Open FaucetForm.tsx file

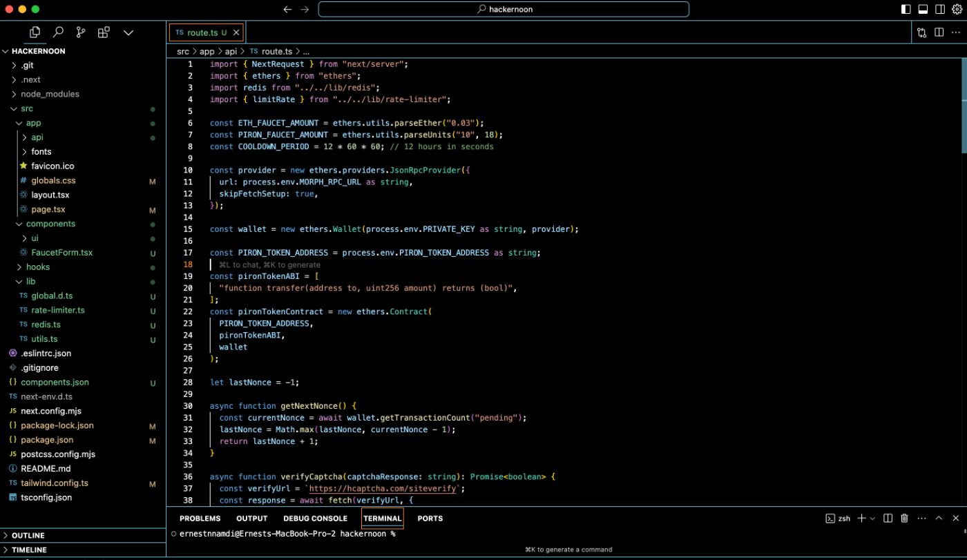click(x=83, y=253)
